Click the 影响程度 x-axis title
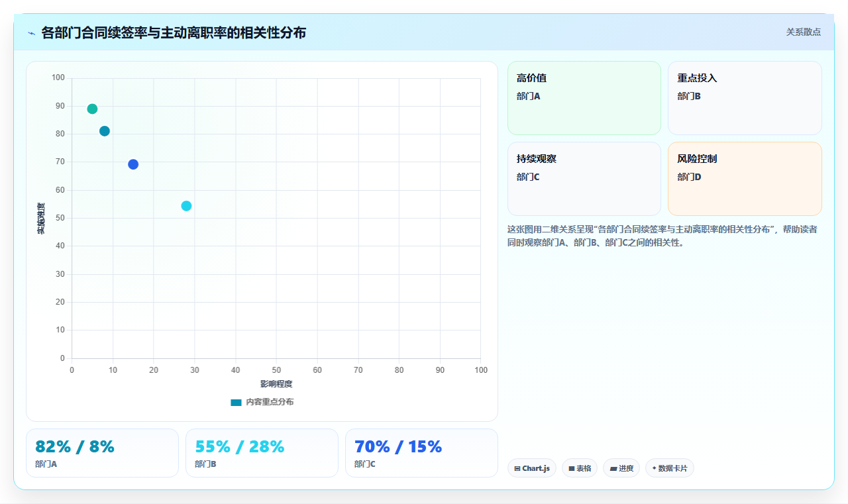 pos(276,384)
